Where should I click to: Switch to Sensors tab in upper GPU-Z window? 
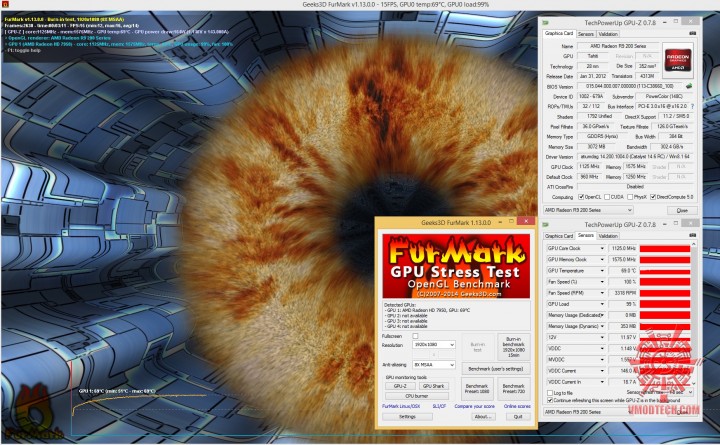(585, 34)
